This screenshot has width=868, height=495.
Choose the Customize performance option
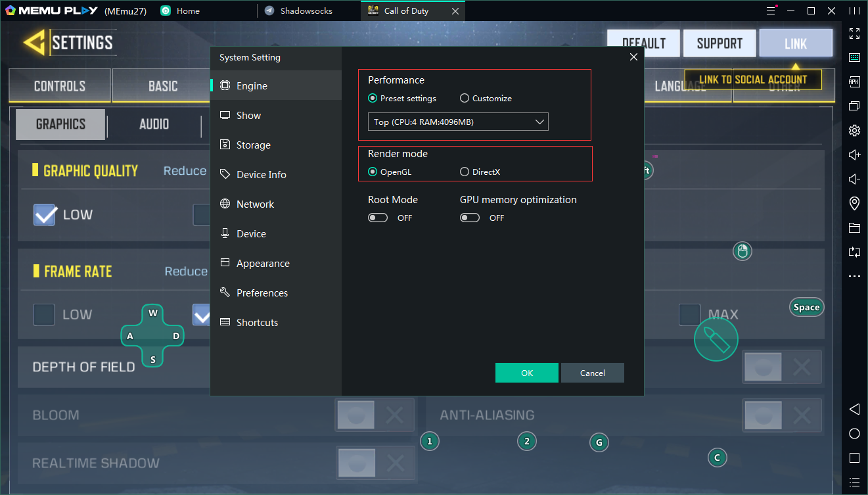[465, 99]
